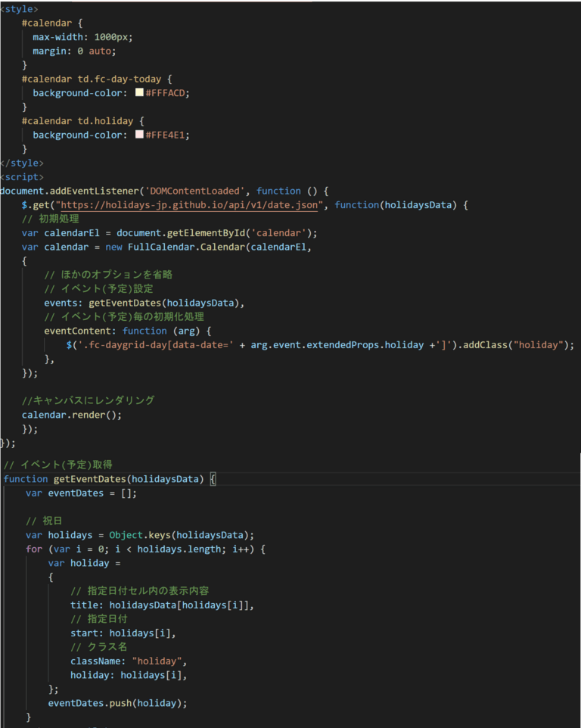Click the 'margin: 0 auto;' line
This screenshot has width=581, height=728.
tap(74, 51)
